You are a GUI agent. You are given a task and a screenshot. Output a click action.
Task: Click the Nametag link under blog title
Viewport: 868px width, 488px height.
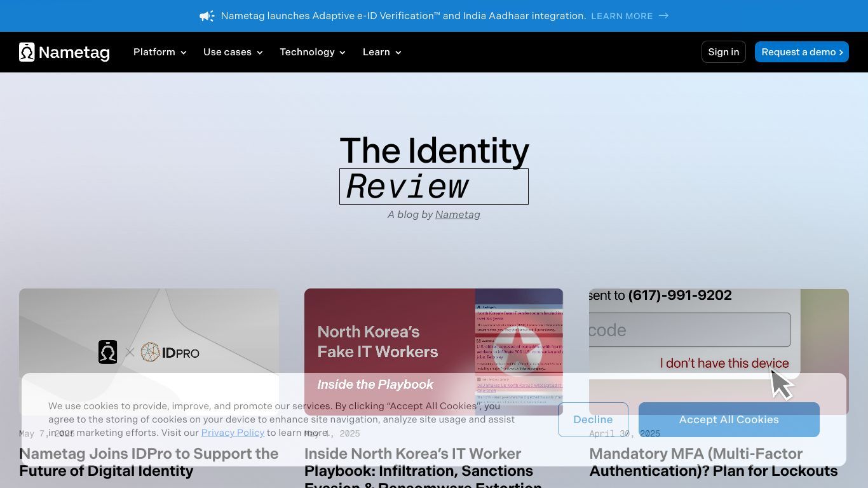click(458, 215)
